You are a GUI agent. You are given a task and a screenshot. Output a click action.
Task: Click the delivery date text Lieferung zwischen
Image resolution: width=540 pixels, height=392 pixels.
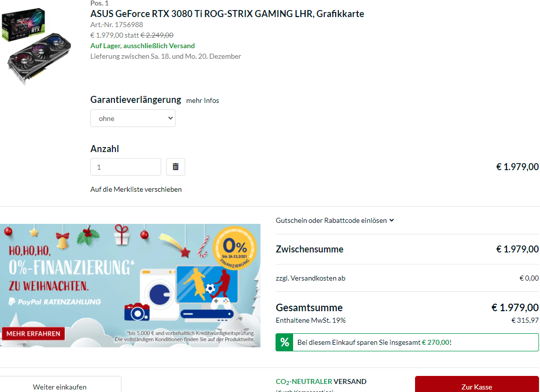[166, 57]
